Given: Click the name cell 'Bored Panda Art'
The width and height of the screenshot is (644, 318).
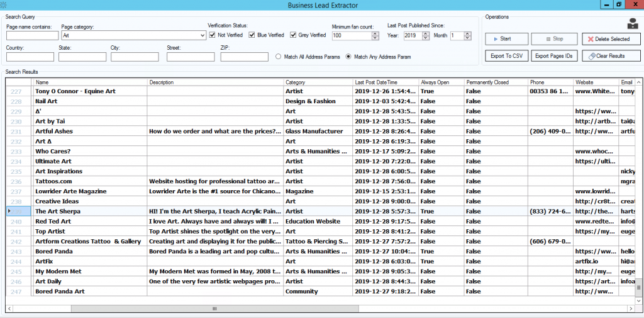Looking at the screenshot, I should (x=90, y=292).
